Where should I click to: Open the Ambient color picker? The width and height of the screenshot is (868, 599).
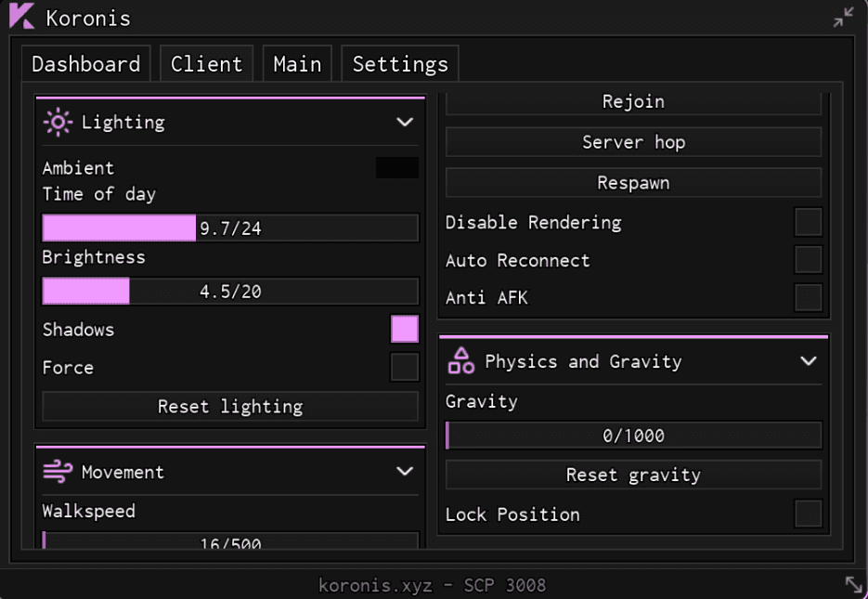[396, 167]
